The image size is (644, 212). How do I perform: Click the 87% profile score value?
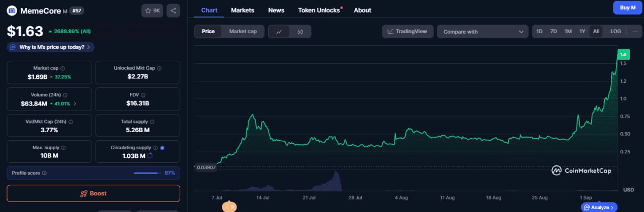tap(170, 173)
